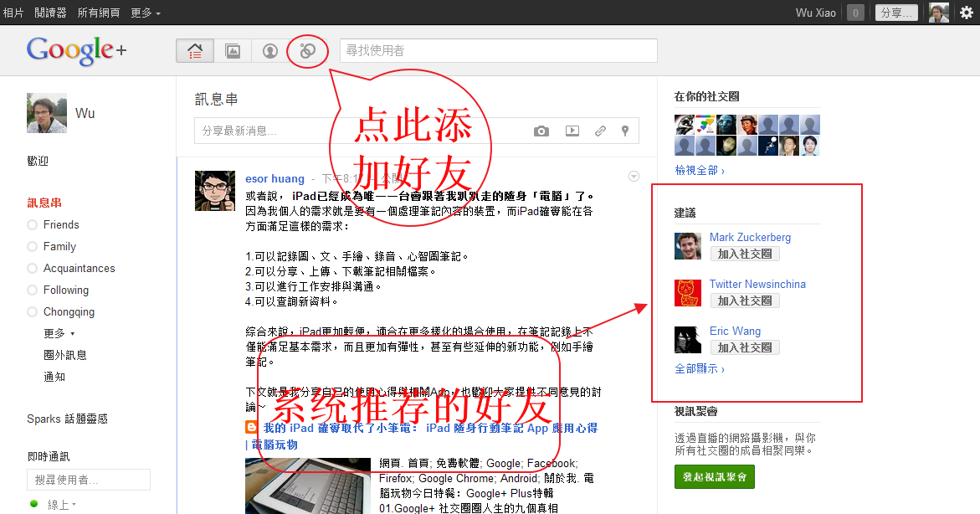Add Twitter Newsinchina to circles
The image size is (980, 514).
(x=745, y=301)
